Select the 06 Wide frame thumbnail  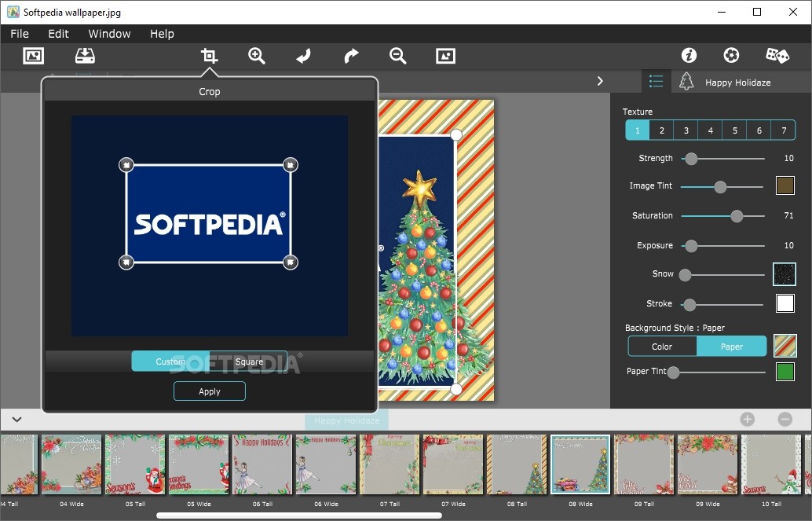326,464
